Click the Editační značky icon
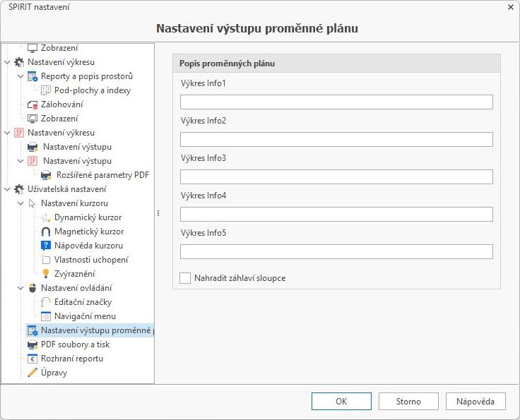The height and width of the screenshot is (420, 520). 46,302
